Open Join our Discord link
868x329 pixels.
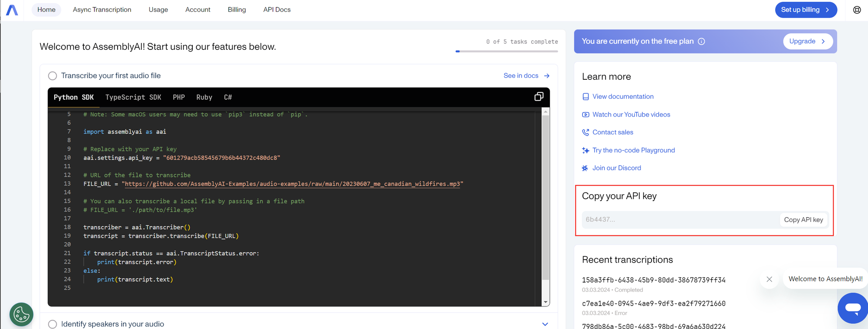(x=617, y=168)
